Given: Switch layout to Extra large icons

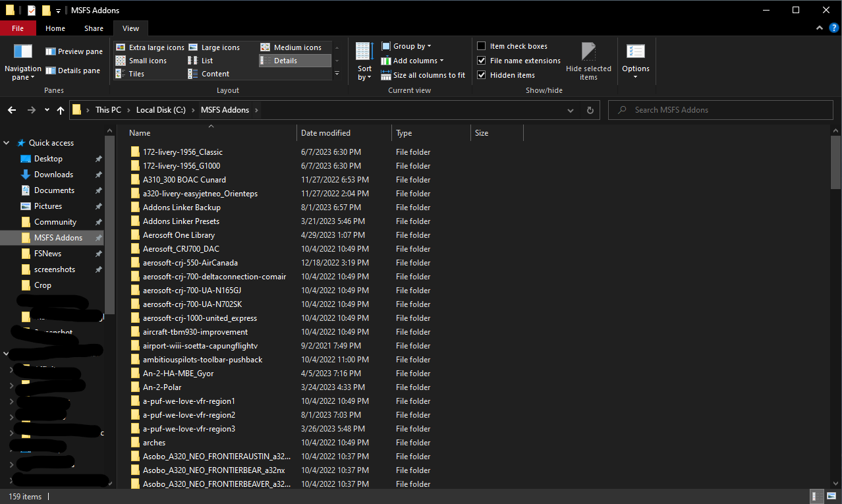Looking at the screenshot, I should tap(150, 47).
